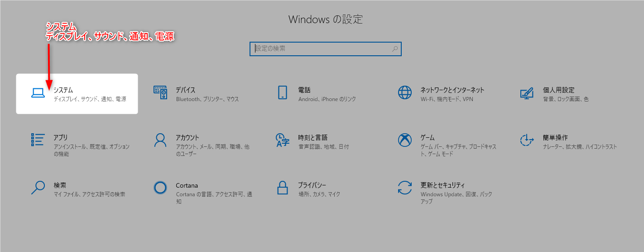The height and width of the screenshot is (252, 644).
Task: Click the text Android、iPhone のリンク
Action: [x=327, y=99]
